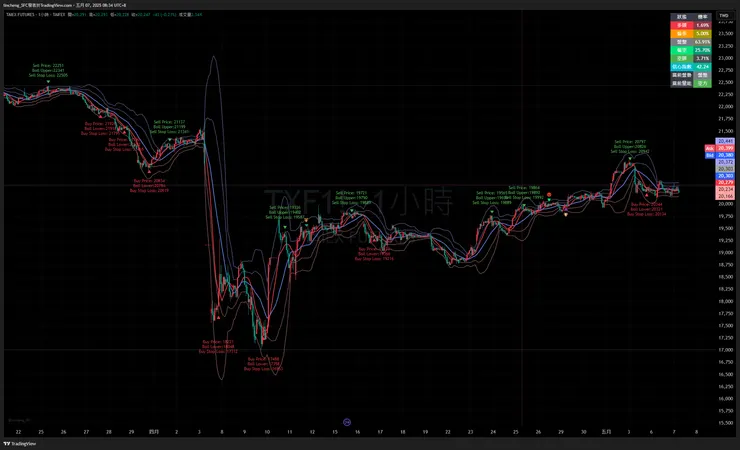Viewport: 740px width, 450px height.
Task: Click the 15,500 tick on price scale
Action: [725, 423]
